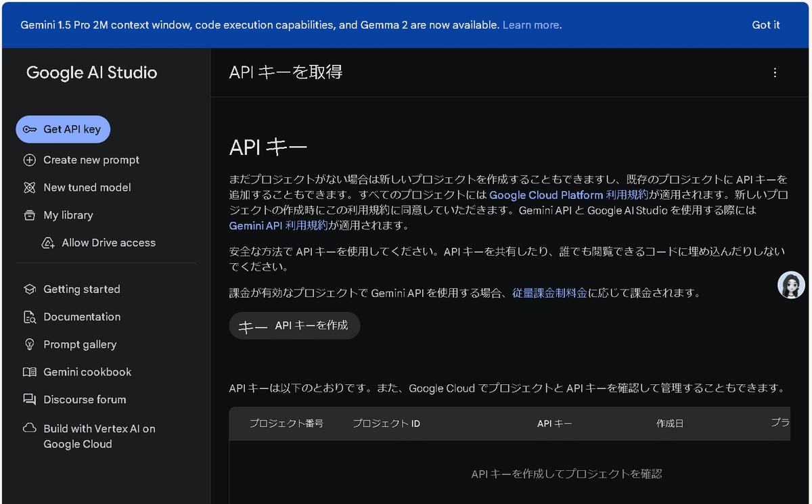Click the APIキーを取得 page title
812x504 pixels.
pos(286,72)
